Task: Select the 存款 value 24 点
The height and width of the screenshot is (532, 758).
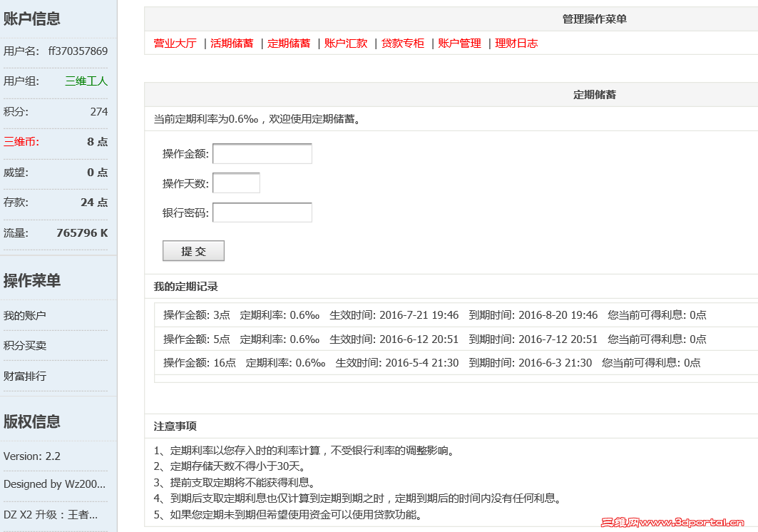Action: (94, 202)
